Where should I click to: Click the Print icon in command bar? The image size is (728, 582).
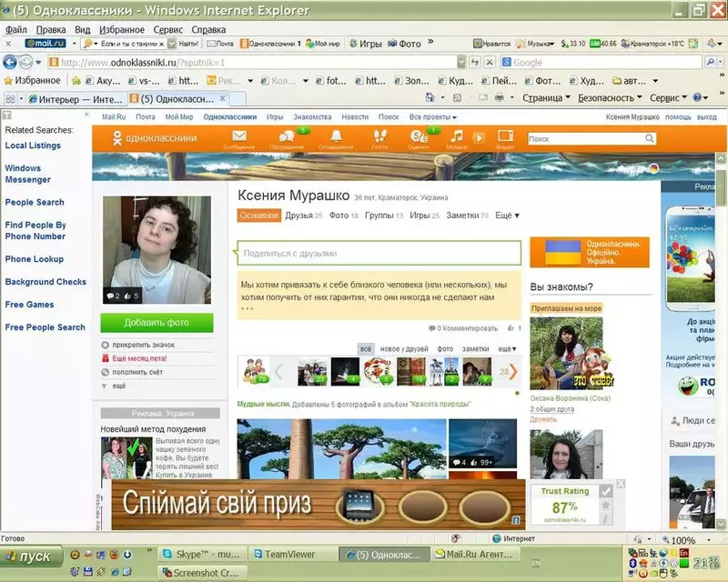pyautogui.click(x=499, y=97)
